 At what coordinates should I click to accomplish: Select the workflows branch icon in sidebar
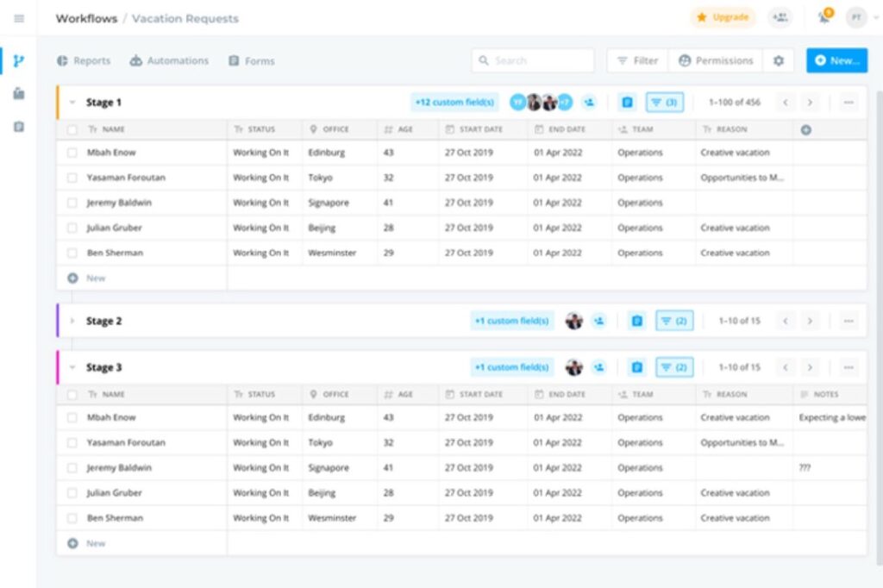point(19,61)
